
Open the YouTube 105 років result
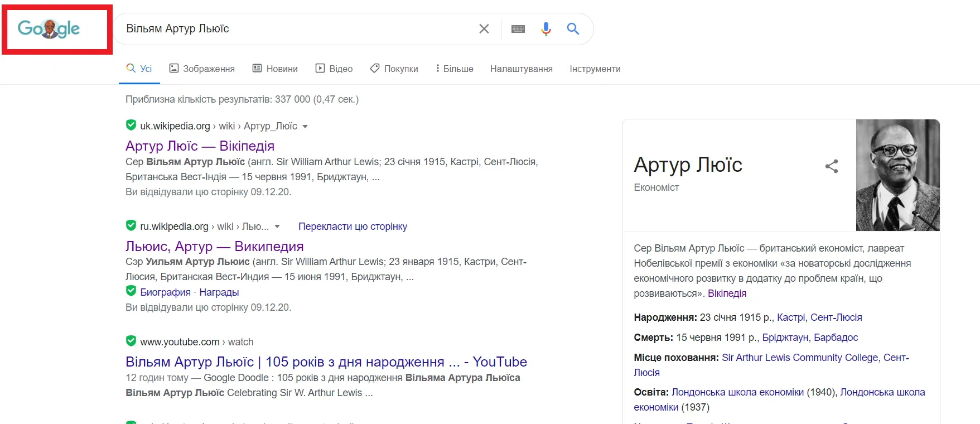326,362
